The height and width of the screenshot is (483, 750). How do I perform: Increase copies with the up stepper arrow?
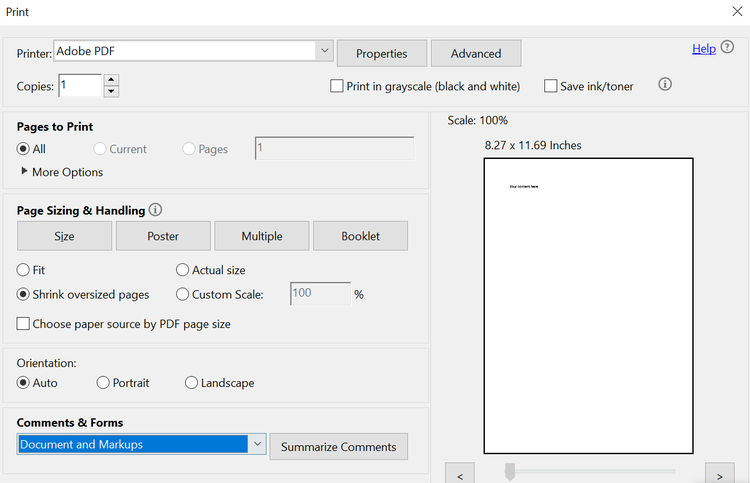tap(111, 80)
